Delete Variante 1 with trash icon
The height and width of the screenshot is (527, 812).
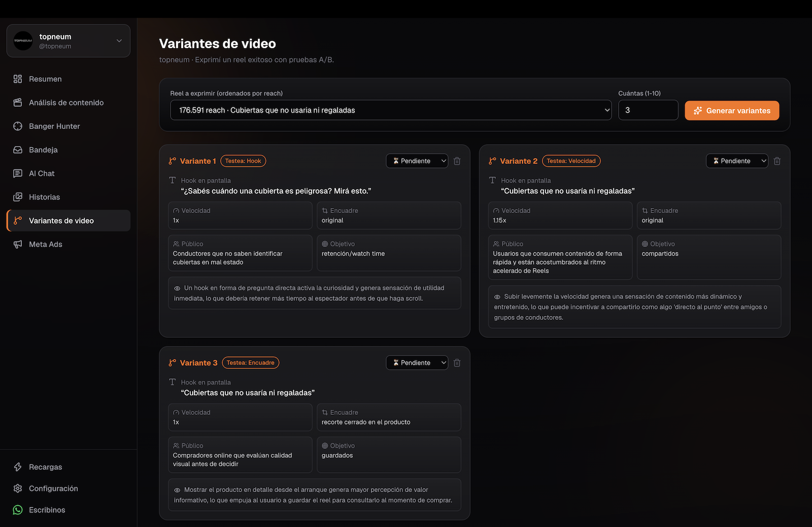457,161
